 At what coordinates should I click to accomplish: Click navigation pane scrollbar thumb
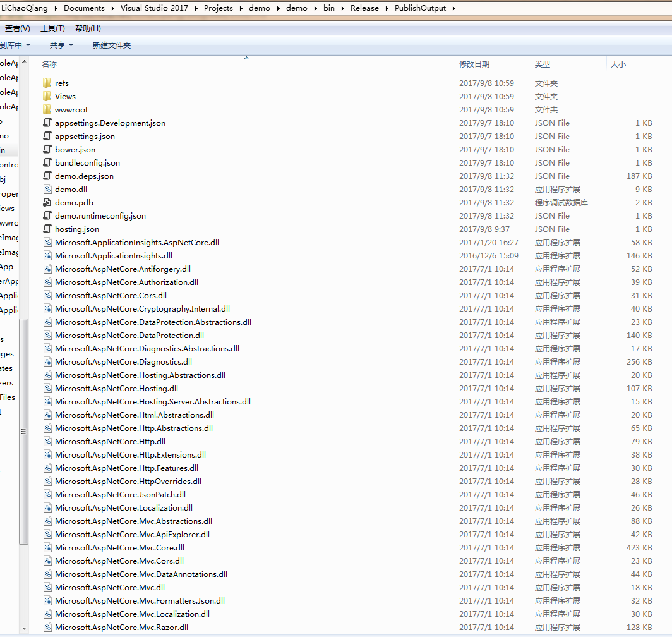tap(23, 431)
